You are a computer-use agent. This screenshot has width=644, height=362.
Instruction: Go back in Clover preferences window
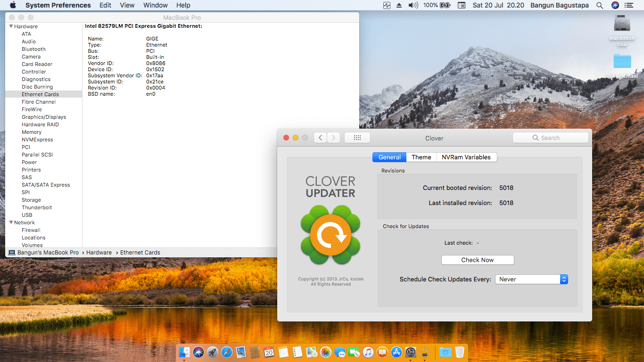pyautogui.click(x=321, y=138)
